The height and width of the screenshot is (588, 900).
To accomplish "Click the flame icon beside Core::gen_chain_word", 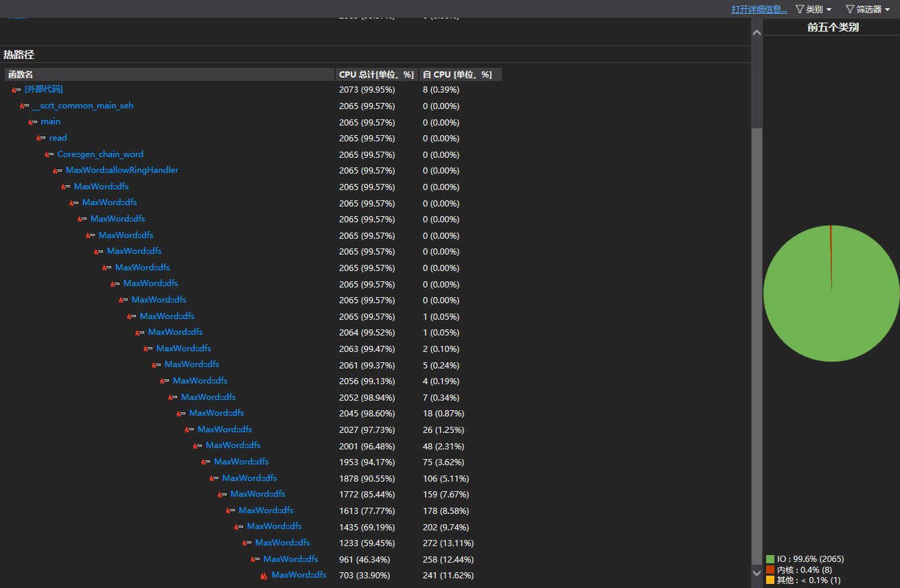I will 49,155.
